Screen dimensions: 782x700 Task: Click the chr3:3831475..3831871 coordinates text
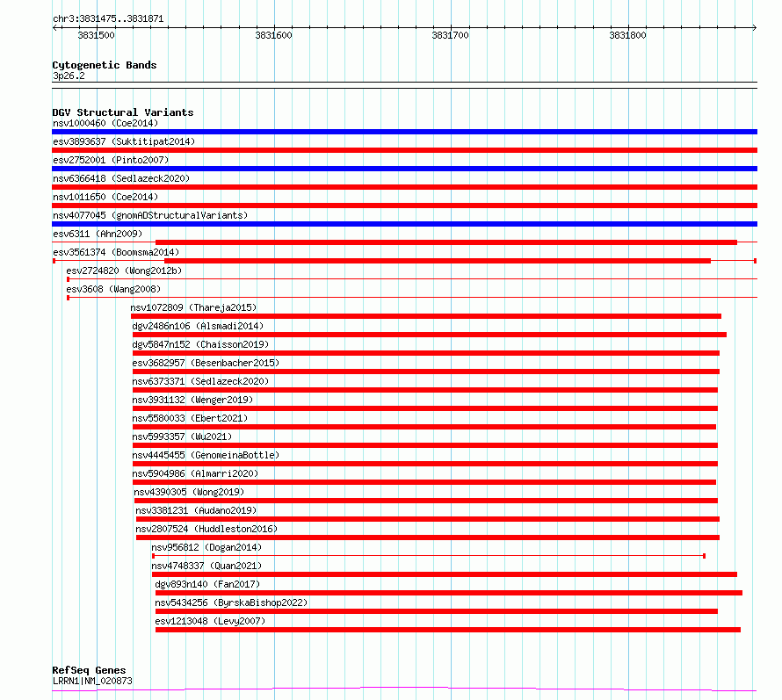click(108, 19)
